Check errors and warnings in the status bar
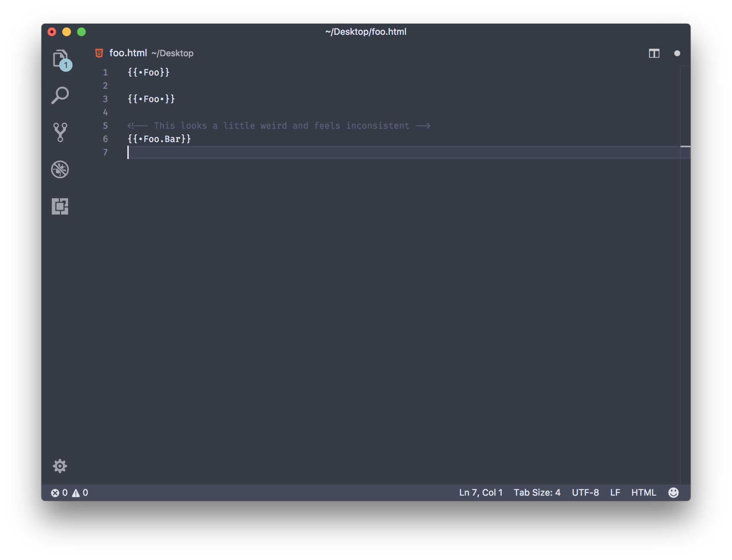The width and height of the screenshot is (732, 560). (70, 492)
